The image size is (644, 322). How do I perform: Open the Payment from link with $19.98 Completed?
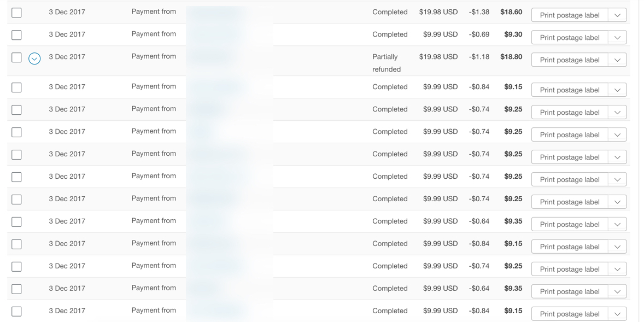click(x=154, y=11)
